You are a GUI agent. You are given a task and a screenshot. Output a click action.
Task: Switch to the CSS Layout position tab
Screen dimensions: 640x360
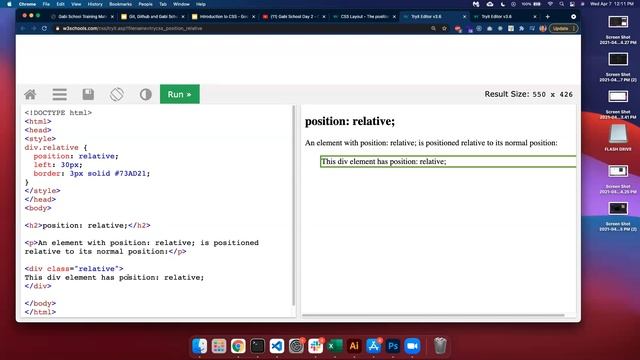364,17
